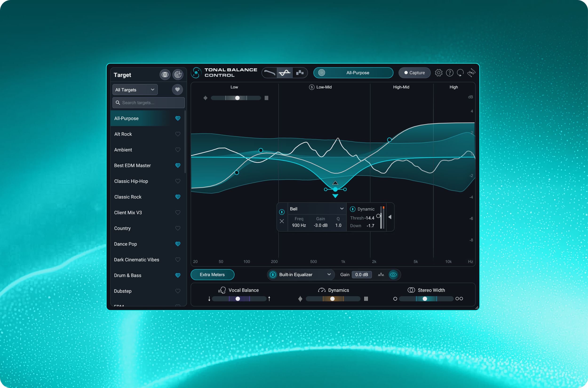Toggle the Dynamic mode power button
This screenshot has width=588, height=388.
click(x=353, y=209)
